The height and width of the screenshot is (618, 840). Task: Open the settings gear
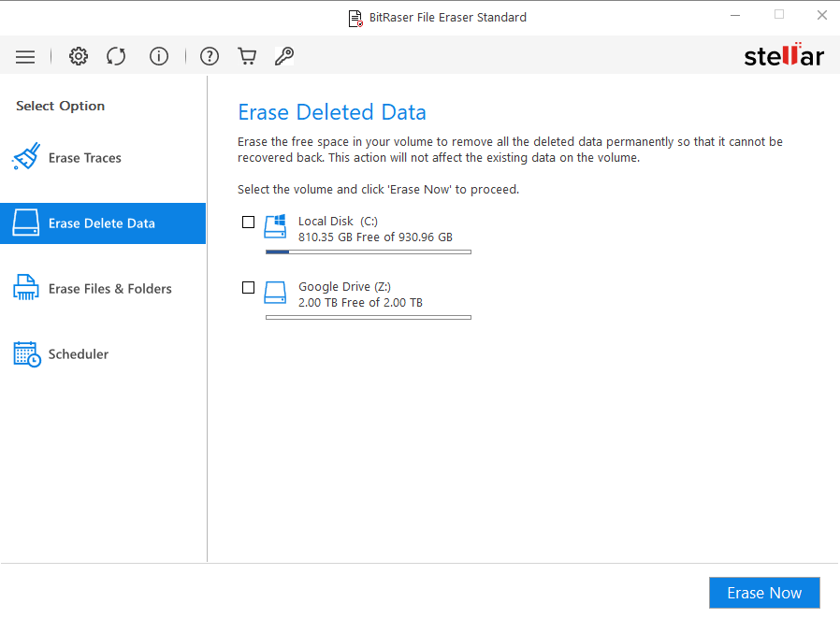[79, 56]
